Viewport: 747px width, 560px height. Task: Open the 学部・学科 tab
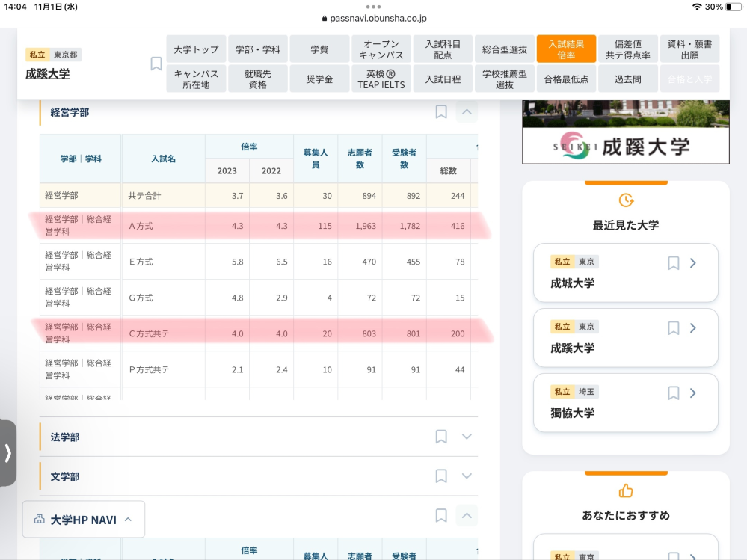click(258, 49)
